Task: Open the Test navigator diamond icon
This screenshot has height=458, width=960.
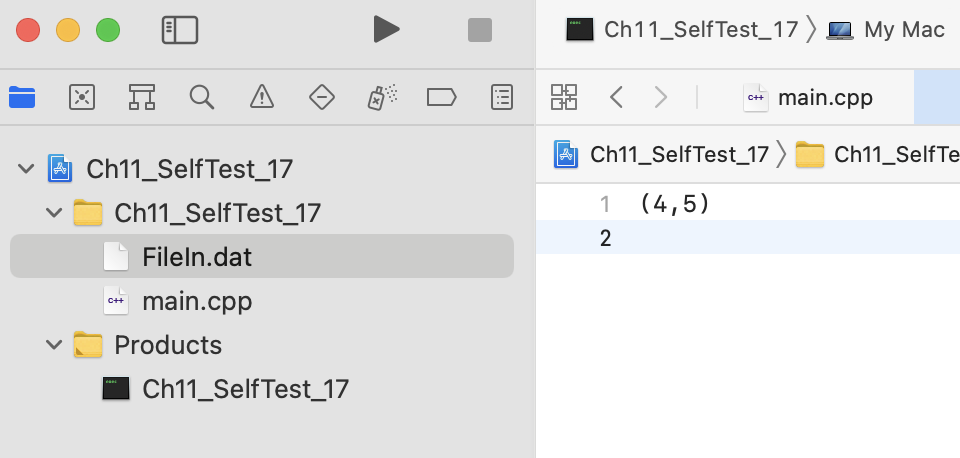Action: tap(321, 97)
